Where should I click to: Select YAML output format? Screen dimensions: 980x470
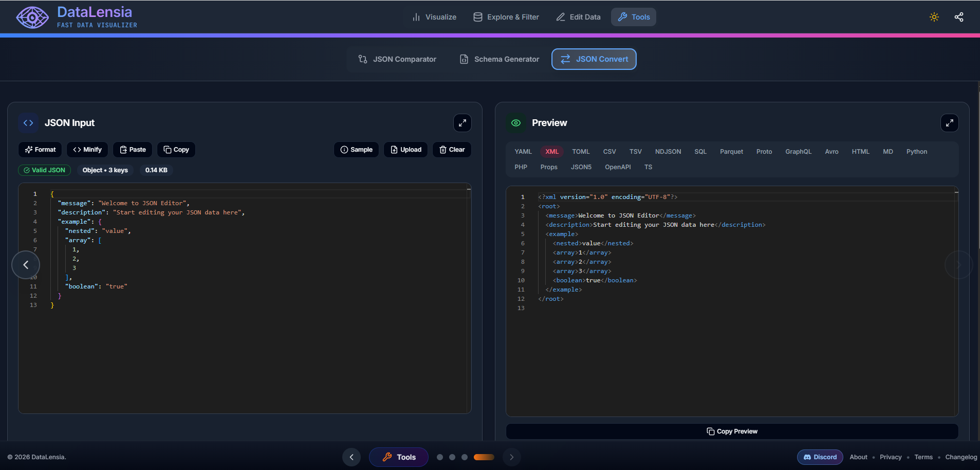point(523,152)
